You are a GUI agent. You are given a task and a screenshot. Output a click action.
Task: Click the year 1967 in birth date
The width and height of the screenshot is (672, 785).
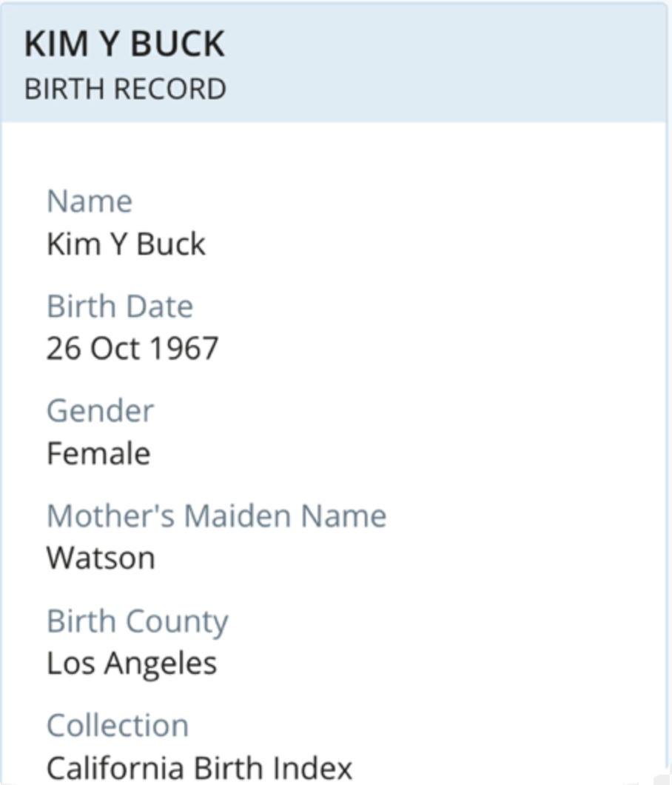click(x=184, y=349)
